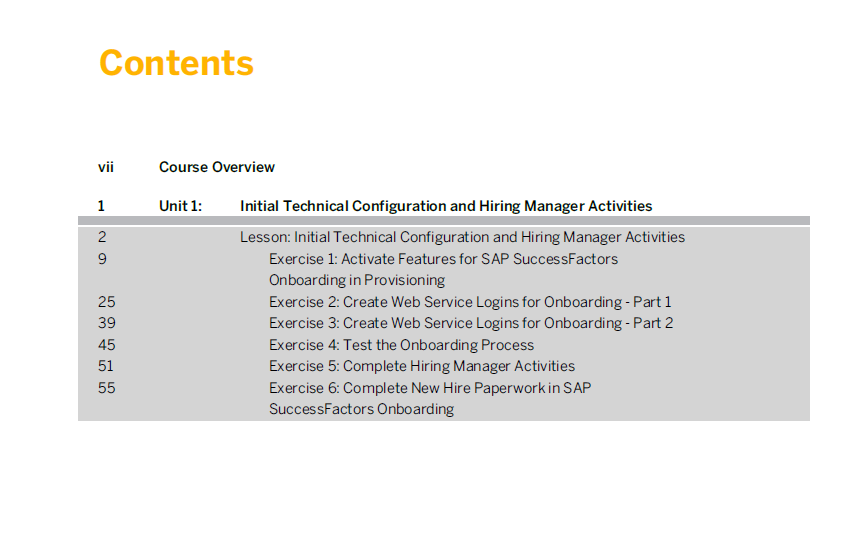Screen dimensions: 849x549
Task: Click page number 25
Action: [107, 302]
